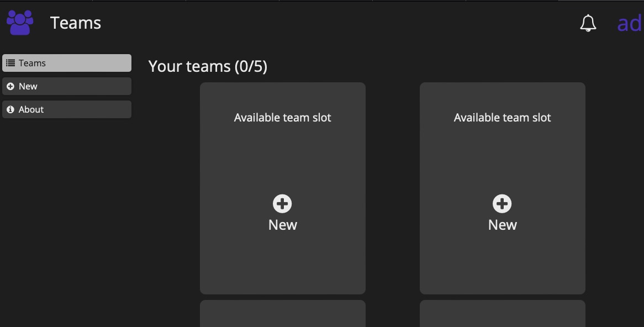Open notifications with the bell icon
Screen dimensions: 644x327
(x=588, y=23)
